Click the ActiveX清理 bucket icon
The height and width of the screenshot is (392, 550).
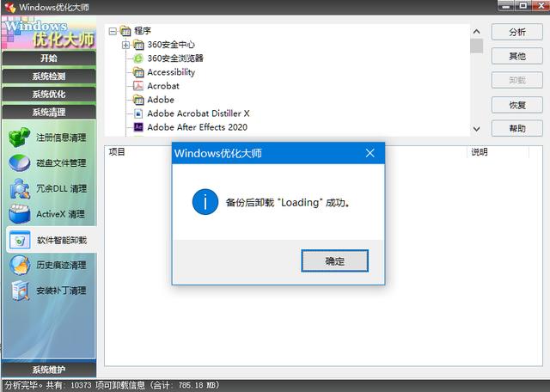coord(20,214)
